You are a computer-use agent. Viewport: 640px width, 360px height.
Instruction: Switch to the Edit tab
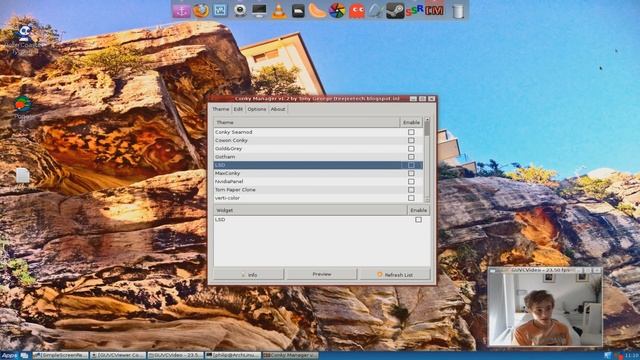238,109
